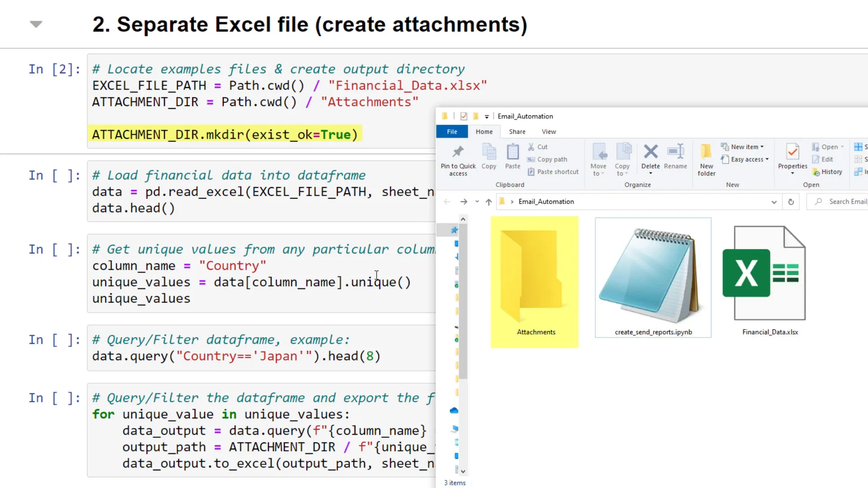Click Quick Access Toolbar properties checkmark icon

point(463,116)
